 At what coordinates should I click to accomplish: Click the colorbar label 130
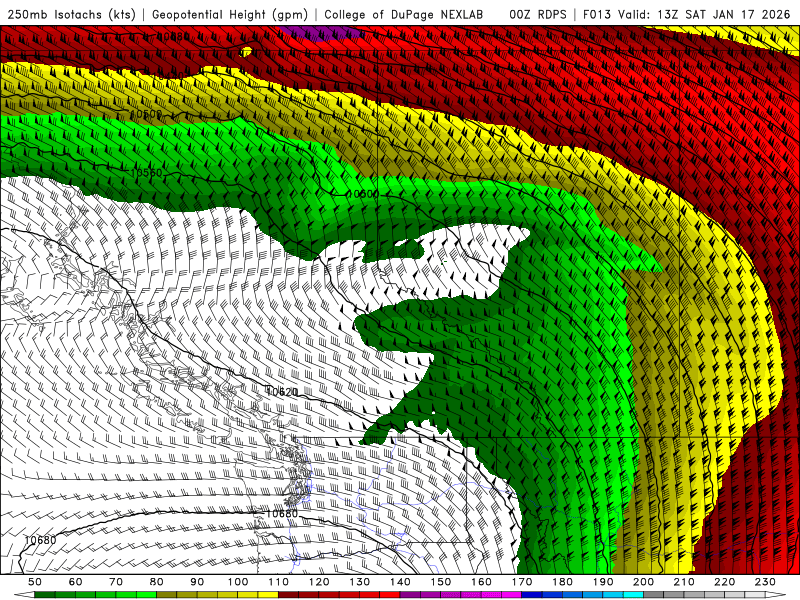click(x=360, y=582)
